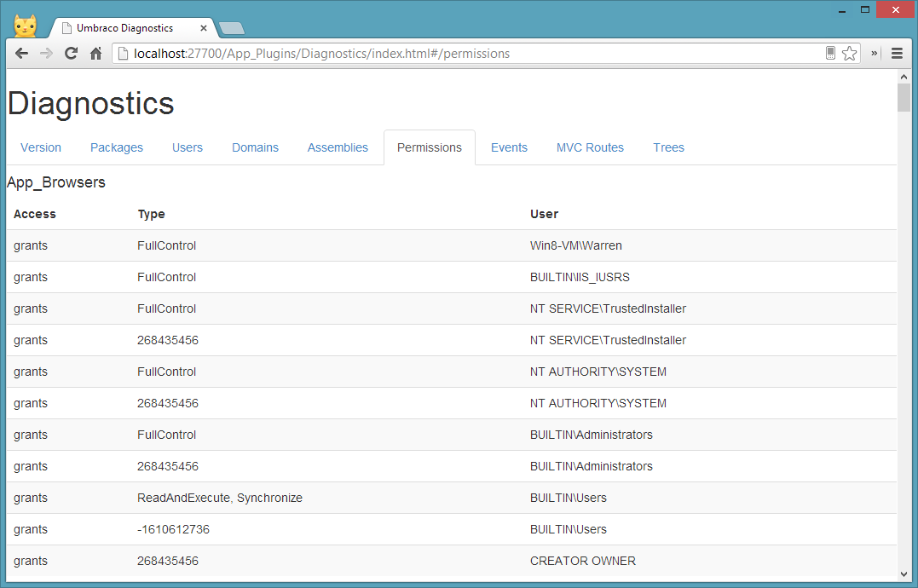Click BUILTIN\Administrators in the FullControl row
This screenshot has height=588, width=918.
pos(592,435)
